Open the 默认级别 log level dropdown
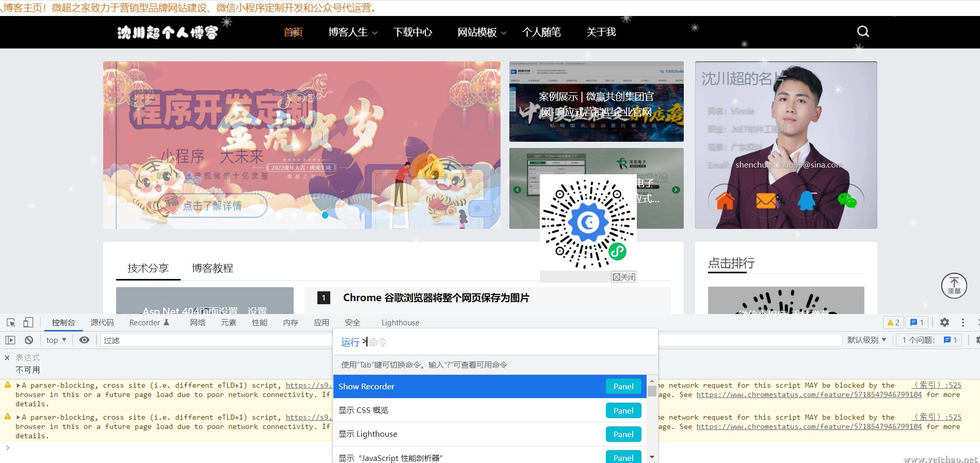 [x=866, y=340]
